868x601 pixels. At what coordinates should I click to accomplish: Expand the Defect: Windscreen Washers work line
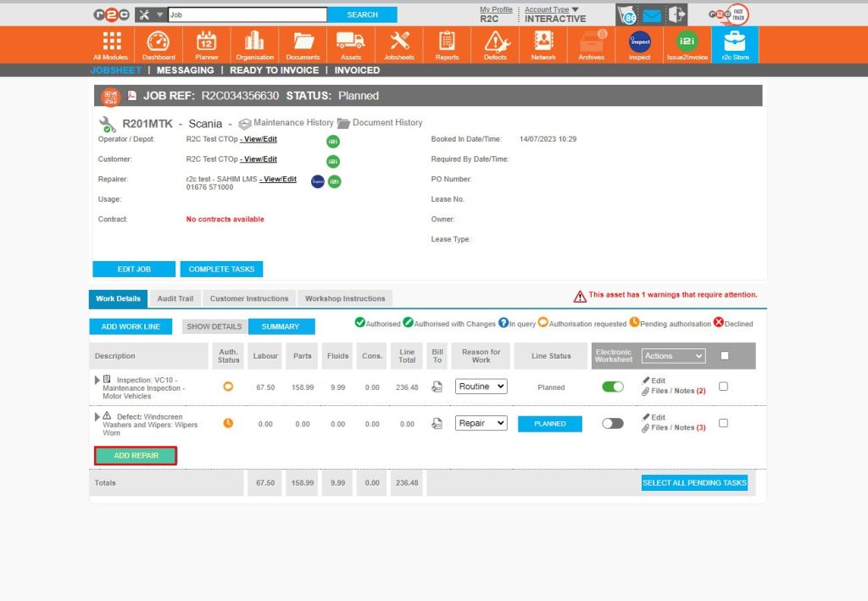(97, 417)
